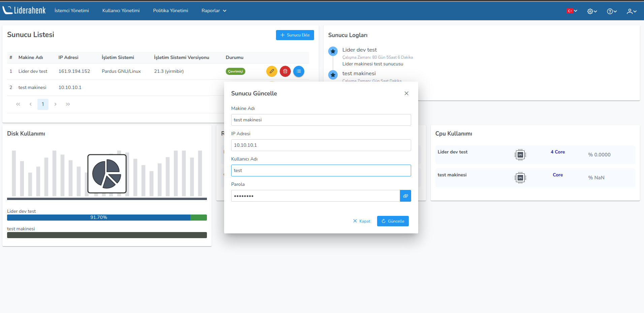Go to İstemci Yönetimi menu

pos(72,10)
